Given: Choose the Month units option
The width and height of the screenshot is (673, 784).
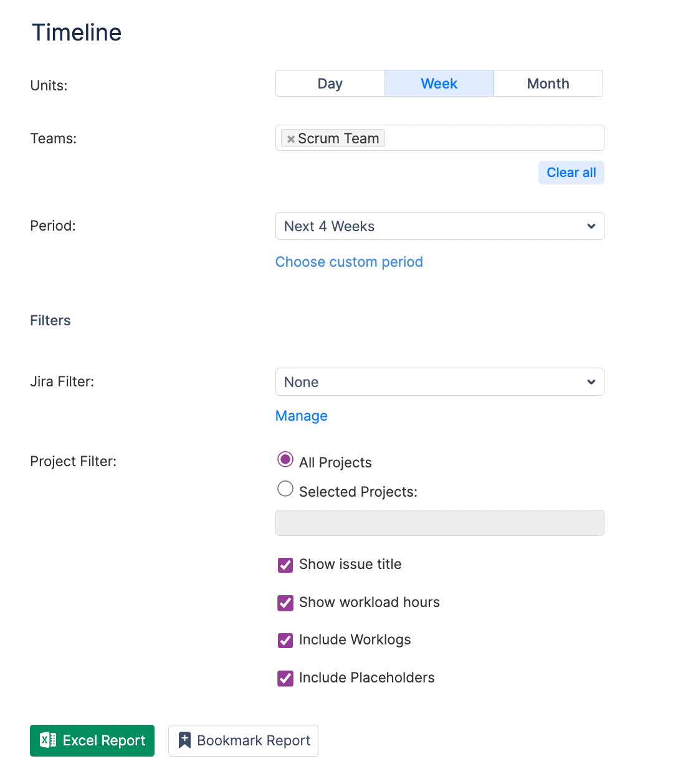Looking at the screenshot, I should point(548,84).
